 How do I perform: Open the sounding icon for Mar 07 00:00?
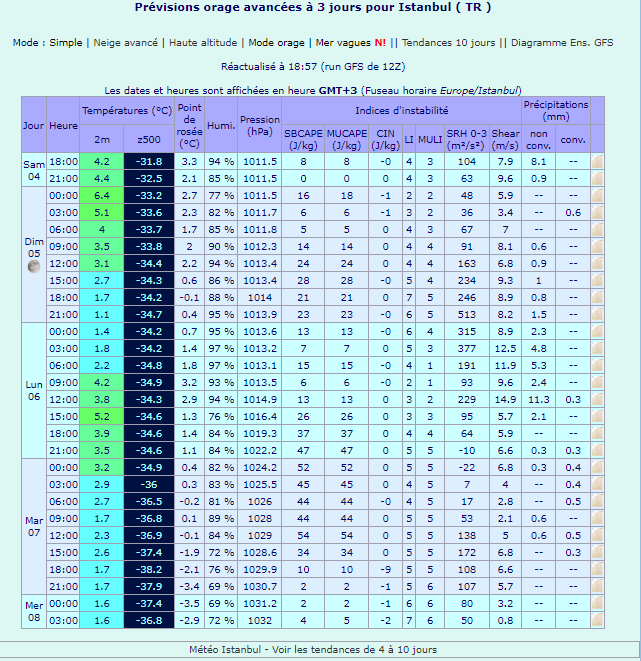coord(597,468)
